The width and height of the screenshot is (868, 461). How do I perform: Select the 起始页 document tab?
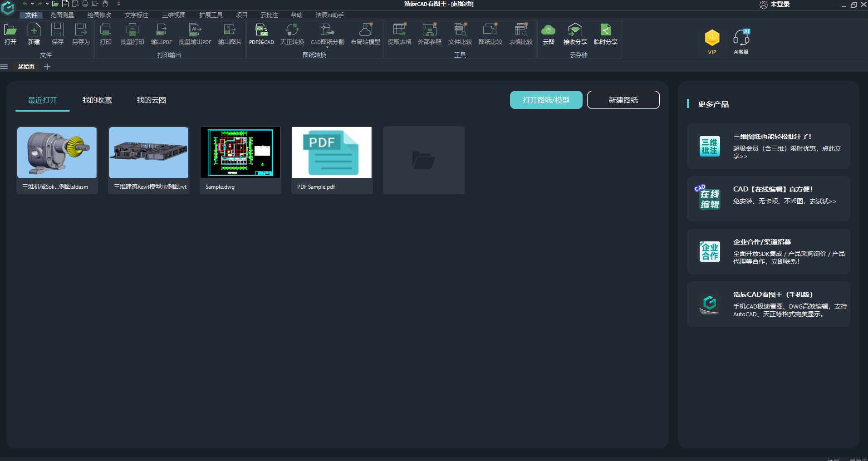point(26,67)
